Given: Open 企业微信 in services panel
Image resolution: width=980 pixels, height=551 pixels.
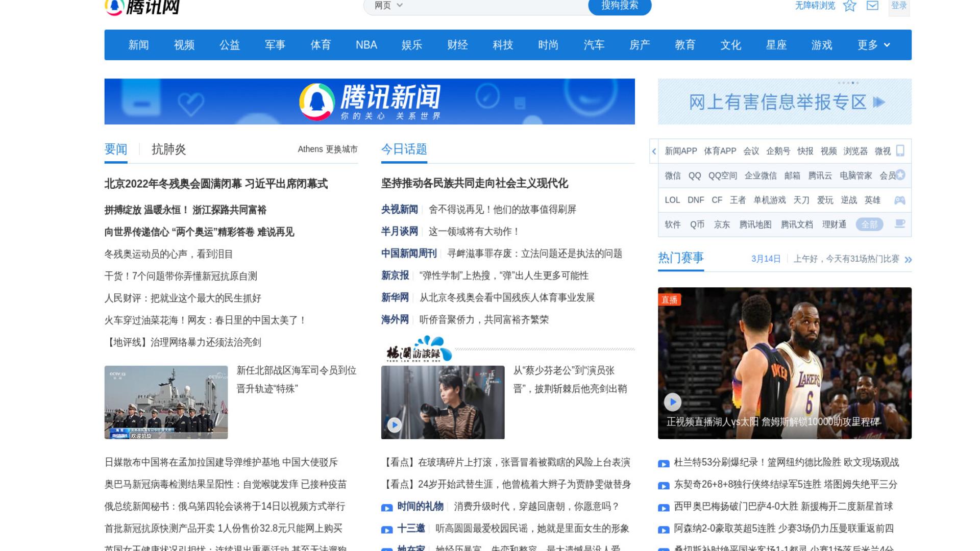Looking at the screenshot, I should point(761,176).
